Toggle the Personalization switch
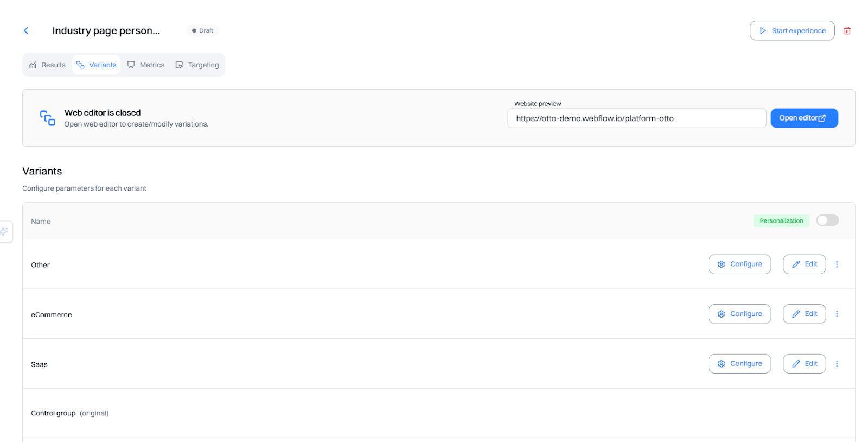This screenshot has width=868, height=442. [827, 220]
